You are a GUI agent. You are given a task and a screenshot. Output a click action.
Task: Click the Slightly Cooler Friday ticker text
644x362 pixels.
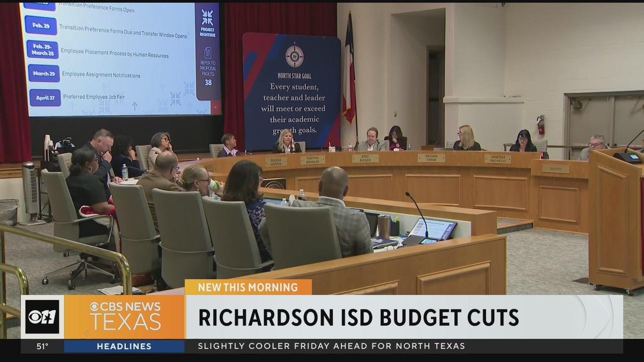pyautogui.click(x=331, y=346)
